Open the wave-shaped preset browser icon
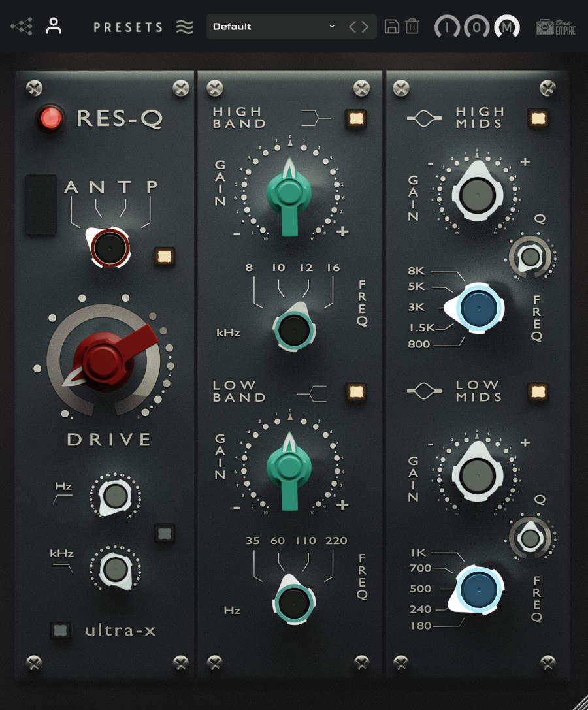This screenshot has width=588, height=710. click(184, 27)
